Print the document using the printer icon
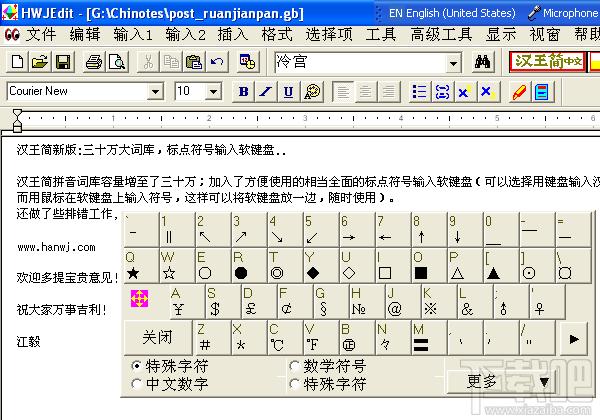Viewport: 600px width, 420px height. click(x=94, y=62)
